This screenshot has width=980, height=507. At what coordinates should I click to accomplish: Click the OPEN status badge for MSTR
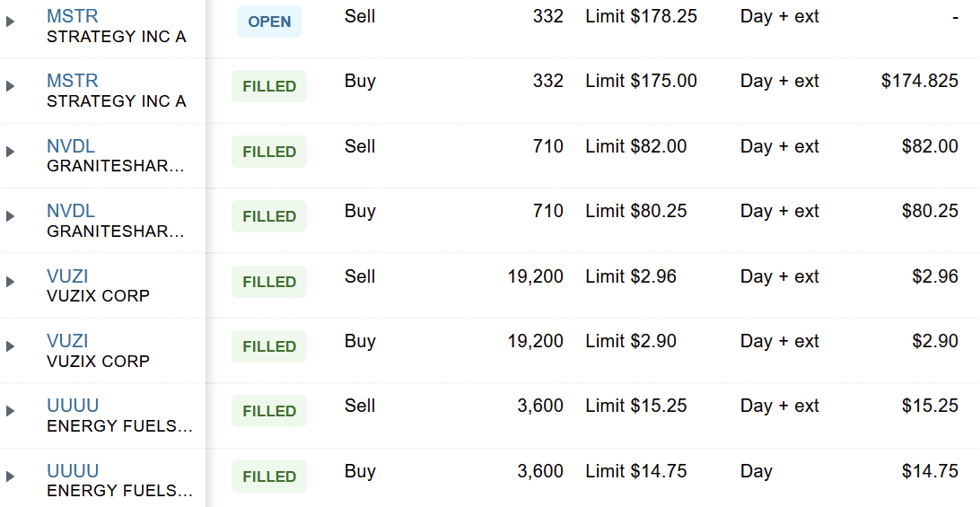[269, 22]
